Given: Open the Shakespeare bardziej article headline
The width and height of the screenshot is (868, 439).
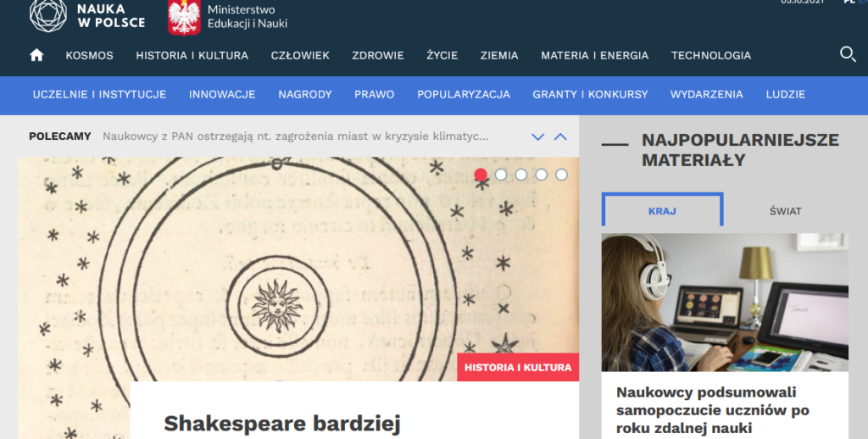Looking at the screenshot, I should [282, 424].
